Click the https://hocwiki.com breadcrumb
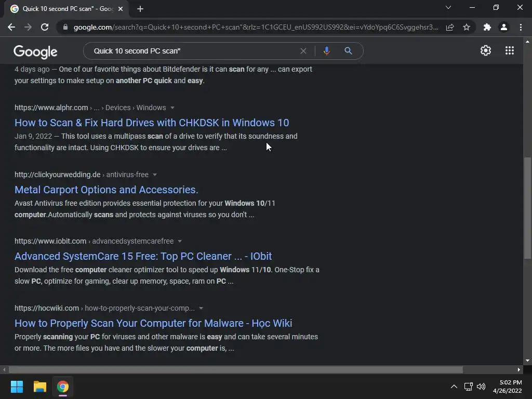532x399 pixels. point(46,308)
